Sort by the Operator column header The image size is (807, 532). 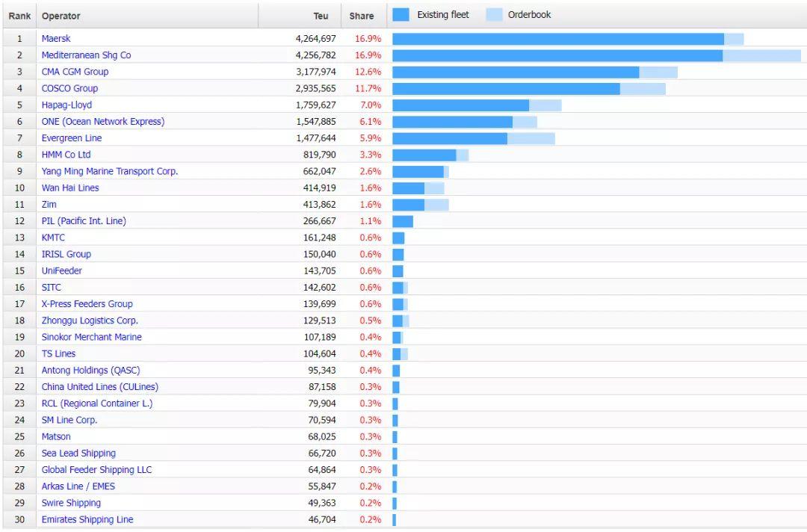61,15
